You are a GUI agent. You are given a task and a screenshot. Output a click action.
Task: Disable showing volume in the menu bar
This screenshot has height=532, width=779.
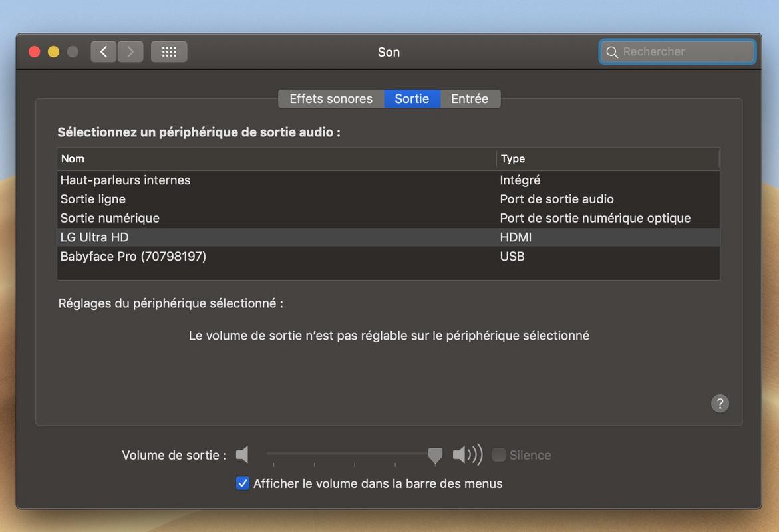click(x=242, y=483)
